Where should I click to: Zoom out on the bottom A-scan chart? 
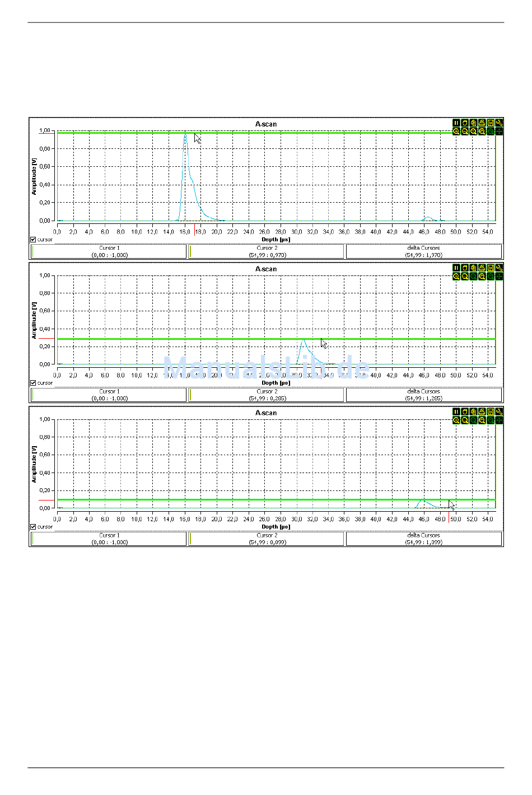[x=465, y=420]
